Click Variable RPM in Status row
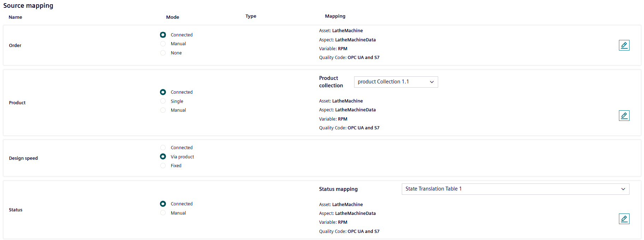Viewport: 644px width, 240px height. point(333,222)
